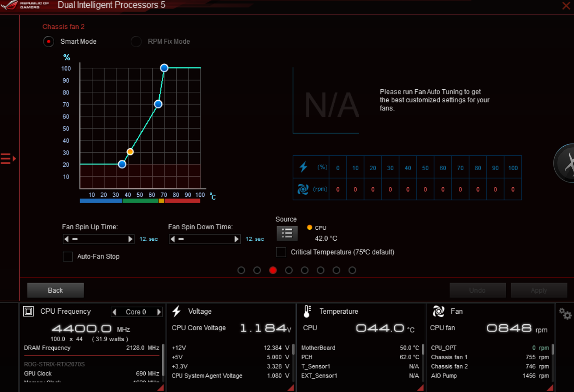This screenshot has height=392, width=574.
Task: Go to the fourth fan page dot
Action: coord(289,270)
